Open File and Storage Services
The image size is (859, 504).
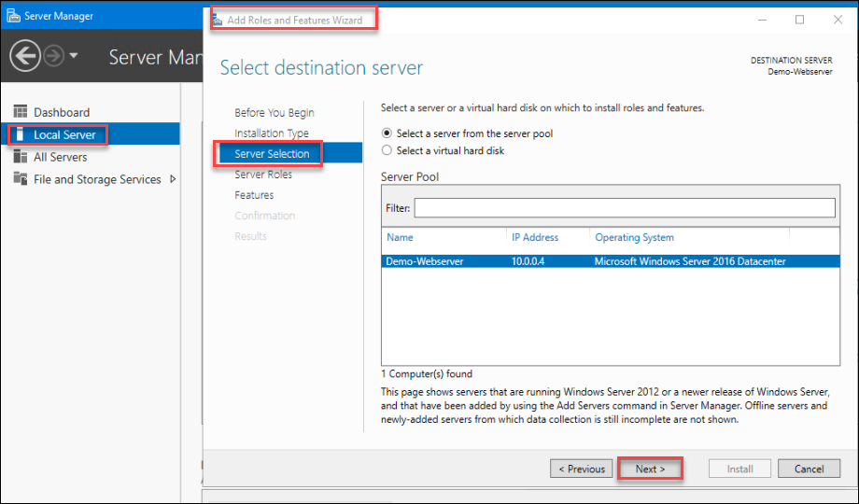click(97, 180)
